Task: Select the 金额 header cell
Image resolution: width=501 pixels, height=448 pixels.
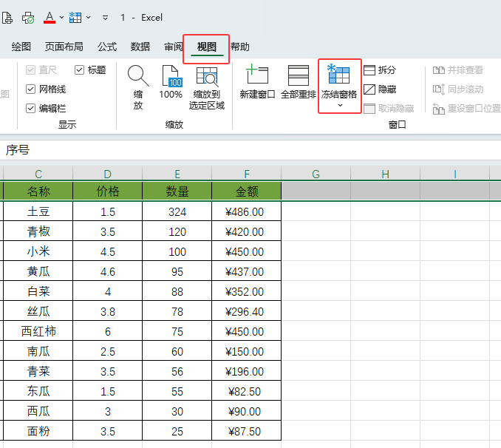Action: (247, 191)
